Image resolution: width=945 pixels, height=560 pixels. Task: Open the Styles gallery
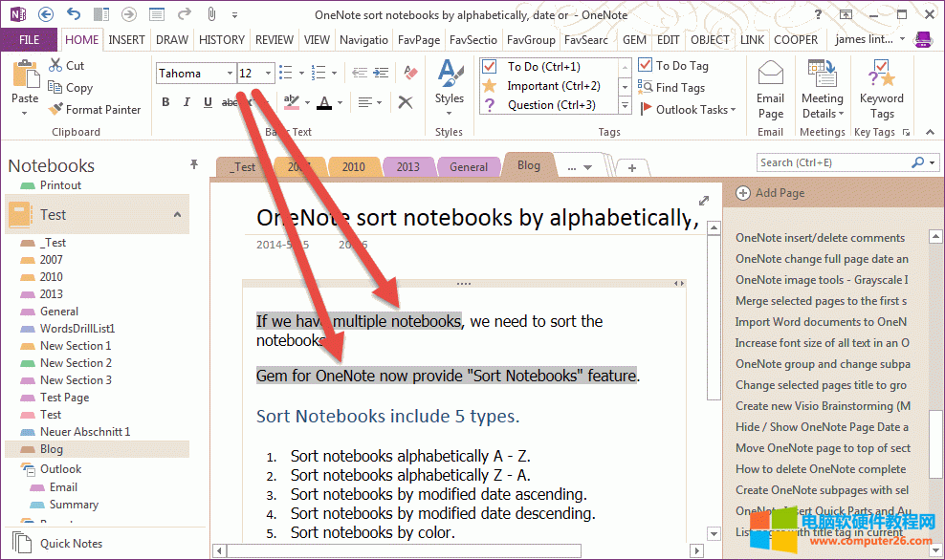[449, 88]
